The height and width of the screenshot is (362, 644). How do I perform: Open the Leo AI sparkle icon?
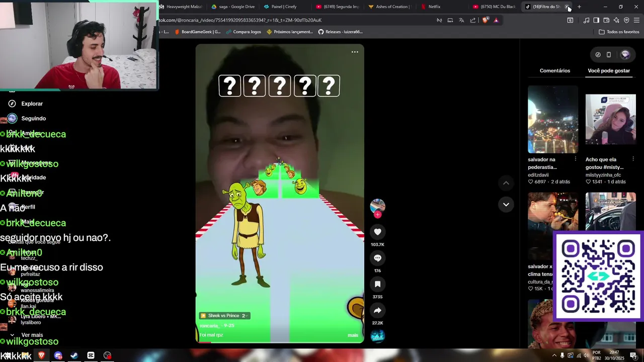pos(616,20)
